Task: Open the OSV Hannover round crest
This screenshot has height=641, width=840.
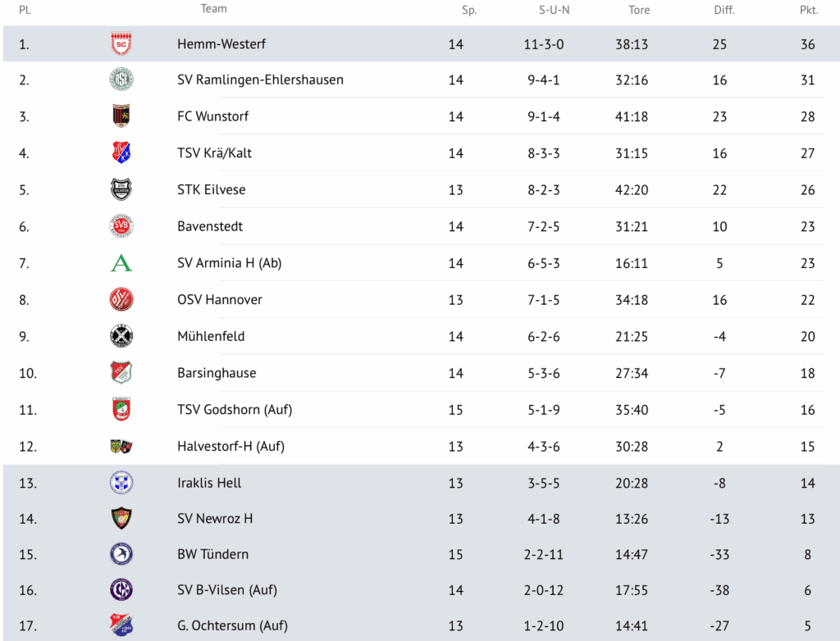Action: click(x=121, y=300)
